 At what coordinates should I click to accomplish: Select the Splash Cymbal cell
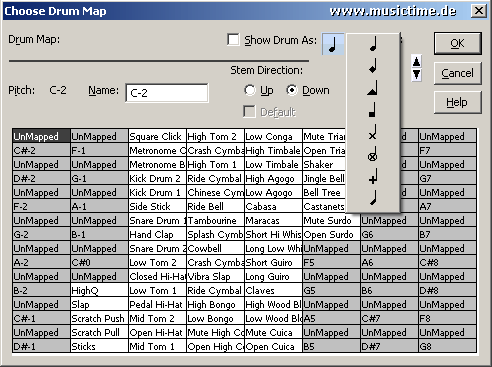215,234
